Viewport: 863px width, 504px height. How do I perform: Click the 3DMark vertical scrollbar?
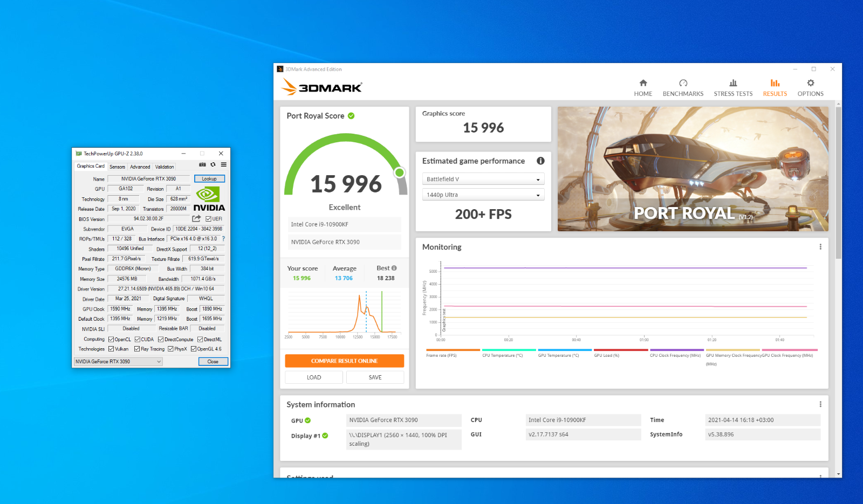(x=838, y=183)
